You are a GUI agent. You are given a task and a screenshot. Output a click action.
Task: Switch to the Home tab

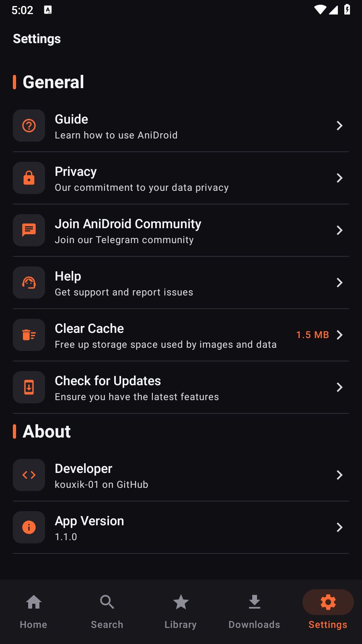pyautogui.click(x=33, y=612)
